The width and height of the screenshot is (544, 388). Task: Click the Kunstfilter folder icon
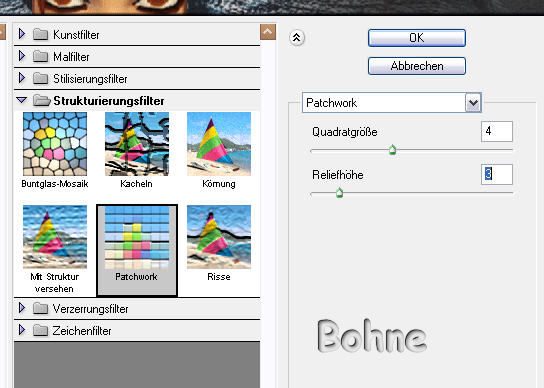tap(41, 35)
